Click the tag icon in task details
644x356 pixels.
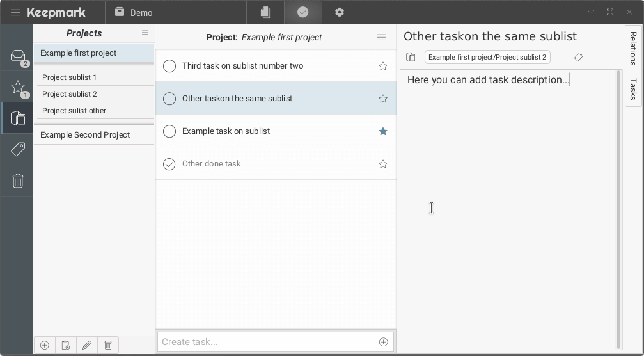579,57
